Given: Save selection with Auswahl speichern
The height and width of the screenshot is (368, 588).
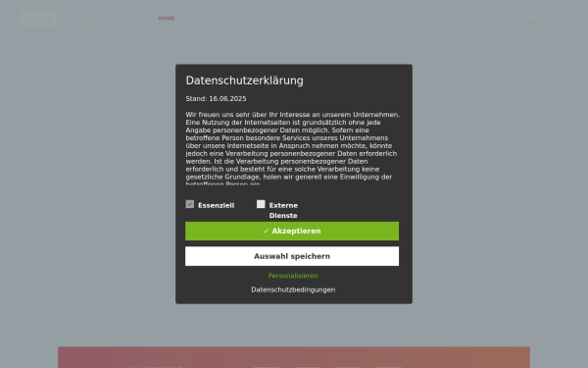Looking at the screenshot, I should [x=292, y=256].
